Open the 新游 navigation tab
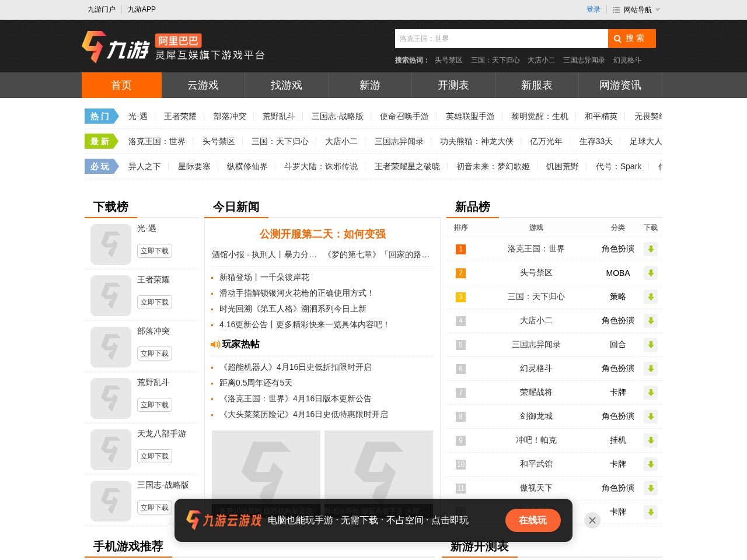This screenshot has width=747, height=560. 369,85
